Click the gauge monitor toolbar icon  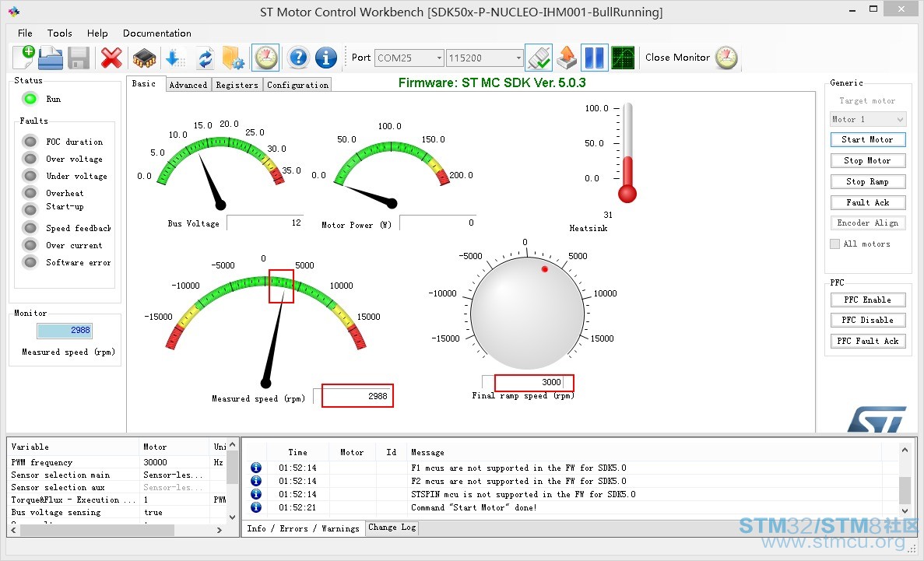pyautogui.click(x=265, y=58)
